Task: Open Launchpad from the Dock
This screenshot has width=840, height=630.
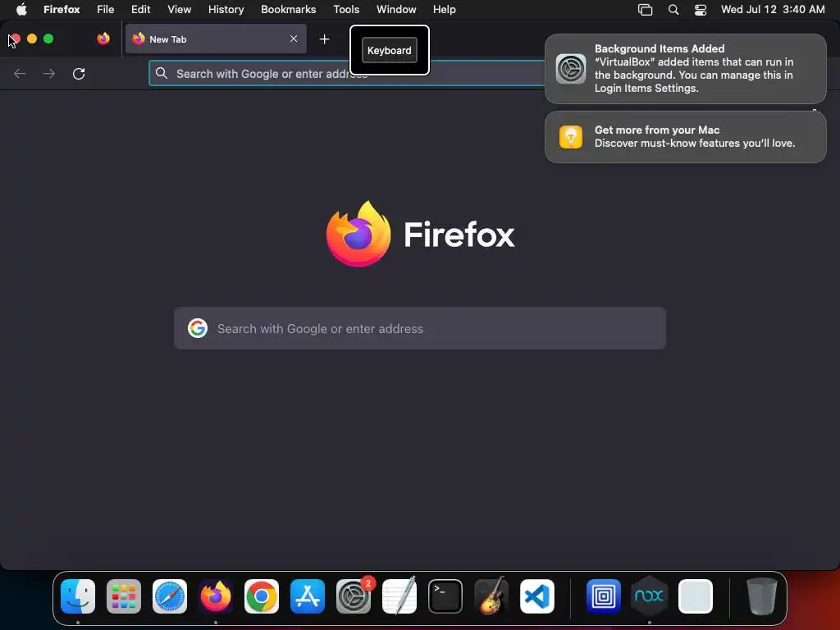Action: pos(124,596)
